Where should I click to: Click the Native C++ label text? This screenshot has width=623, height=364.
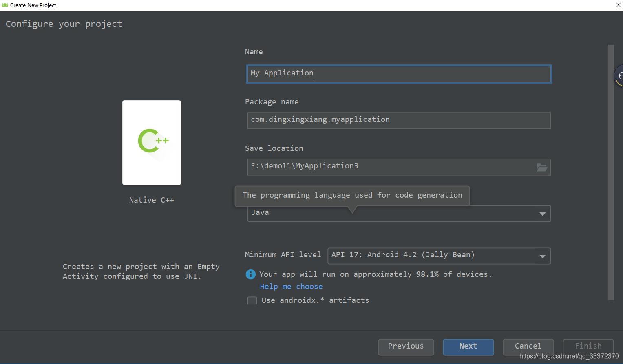[x=152, y=200]
